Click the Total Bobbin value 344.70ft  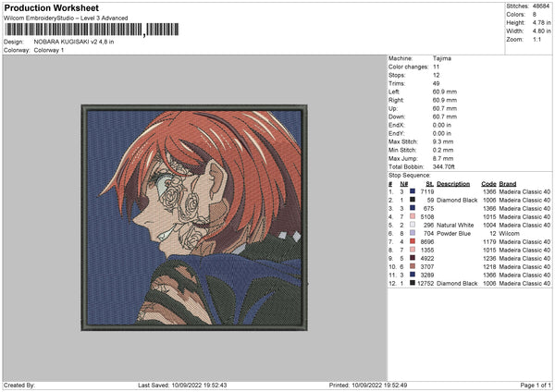443,166
